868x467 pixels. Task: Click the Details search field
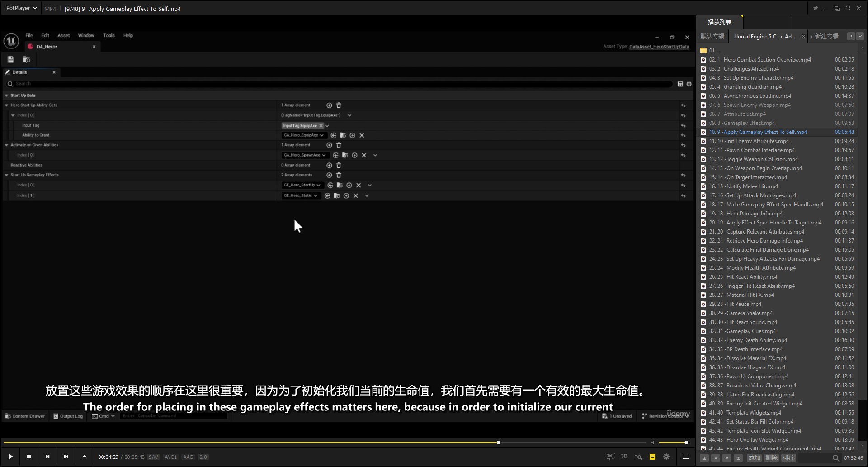(339, 84)
